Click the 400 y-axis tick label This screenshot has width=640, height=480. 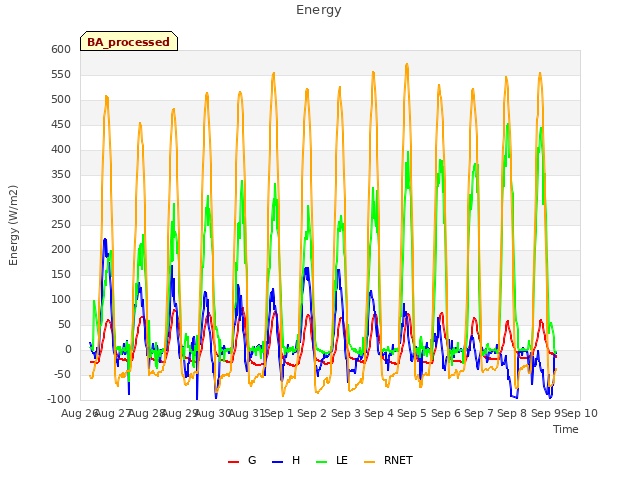pyautogui.click(x=61, y=150)
